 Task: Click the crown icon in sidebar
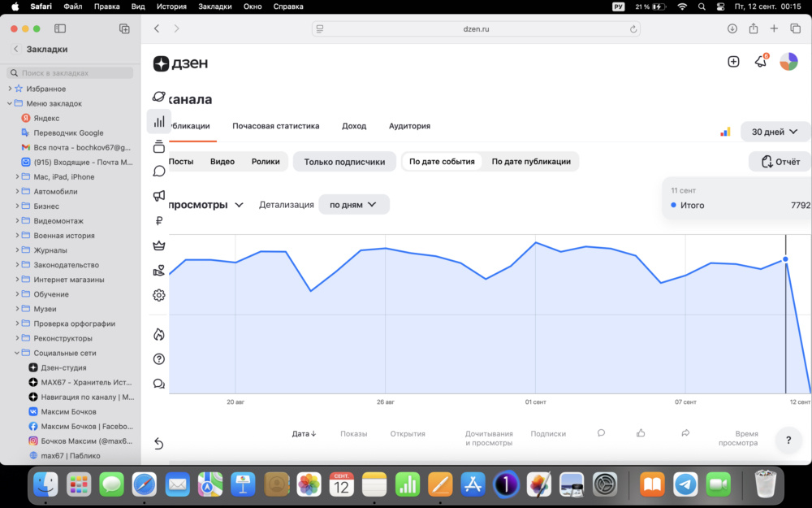coord(159,245)
